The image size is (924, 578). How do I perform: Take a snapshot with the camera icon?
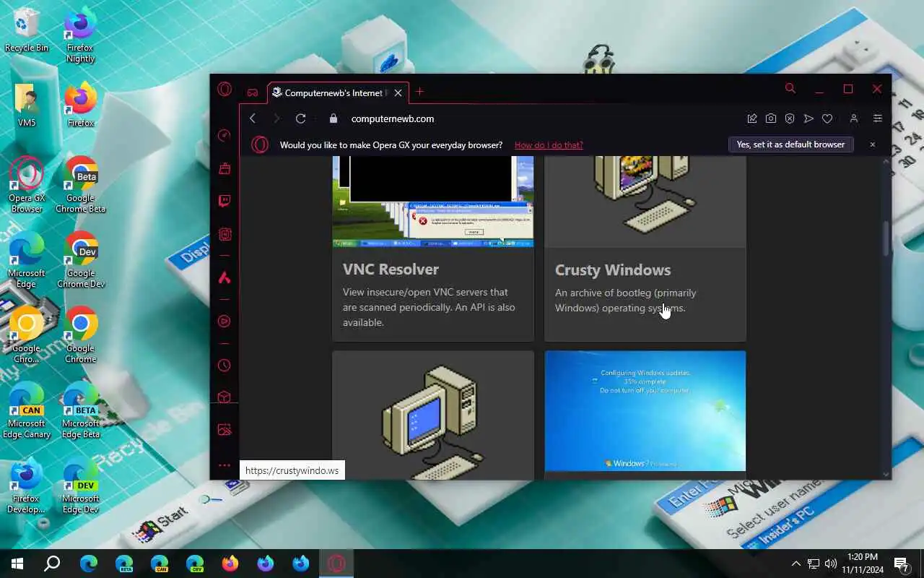pos(771,118)
